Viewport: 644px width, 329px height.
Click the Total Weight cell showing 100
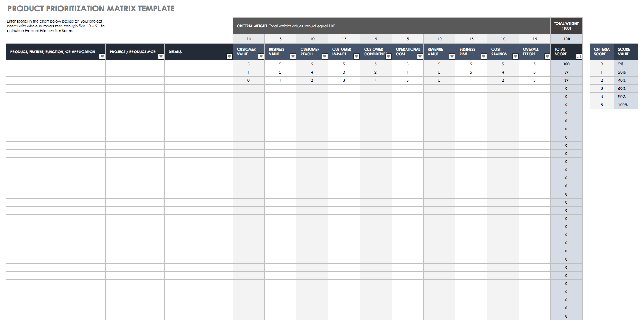(566, 39)
